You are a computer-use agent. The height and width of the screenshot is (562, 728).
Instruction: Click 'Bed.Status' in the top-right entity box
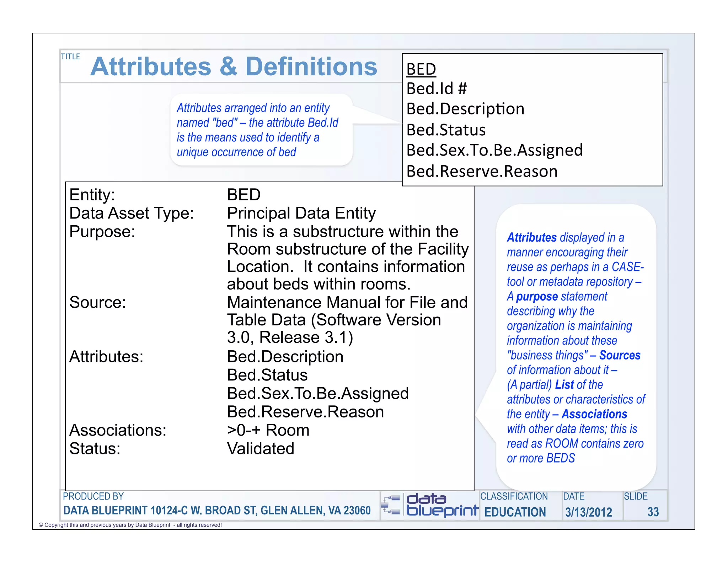point(446,130)
